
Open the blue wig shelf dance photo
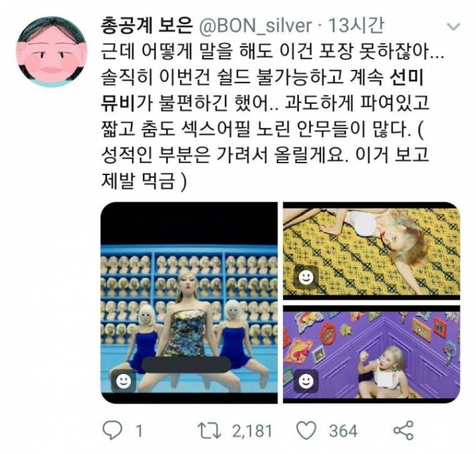pos(189,303)
